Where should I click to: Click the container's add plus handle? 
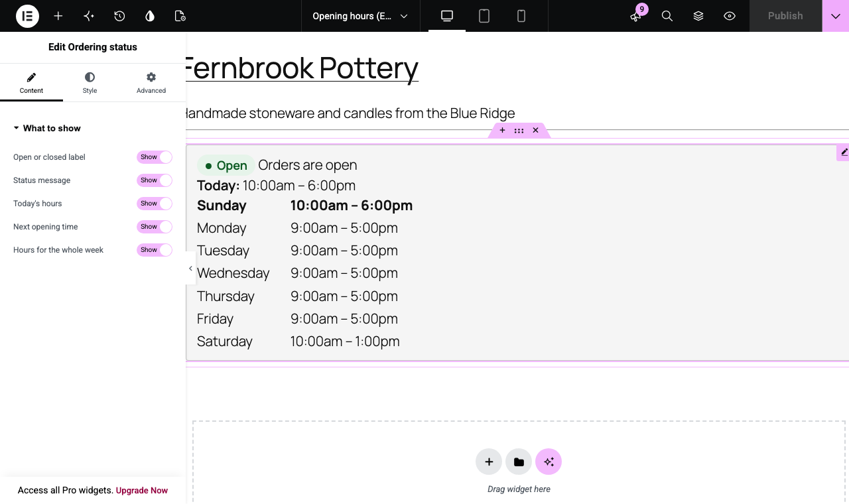coord(502,130)
